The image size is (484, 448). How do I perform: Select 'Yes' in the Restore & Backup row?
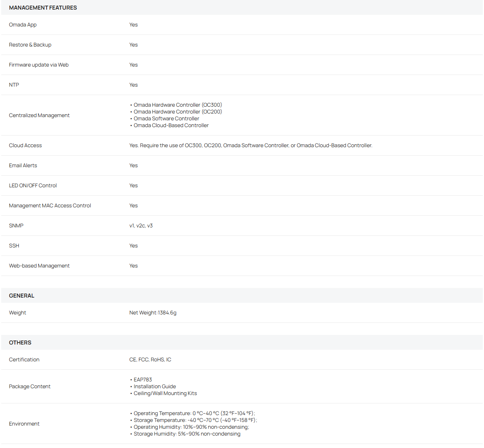tap(134, 45)
